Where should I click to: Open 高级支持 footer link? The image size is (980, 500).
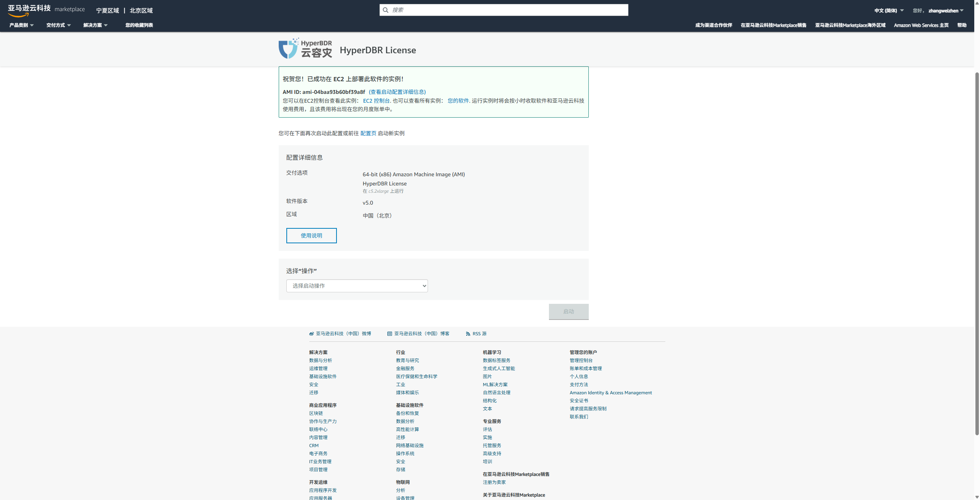pos(492,454)
